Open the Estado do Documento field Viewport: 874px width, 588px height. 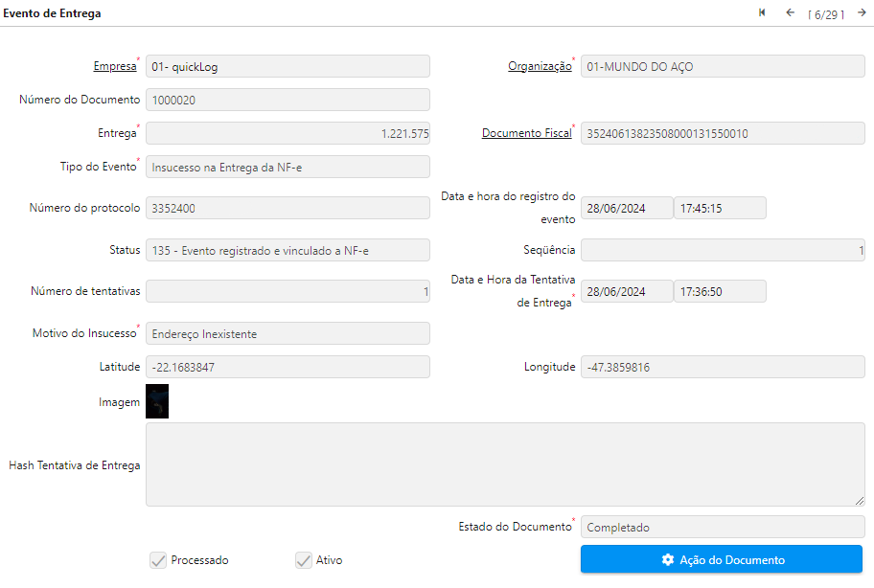tap(723, 527)
